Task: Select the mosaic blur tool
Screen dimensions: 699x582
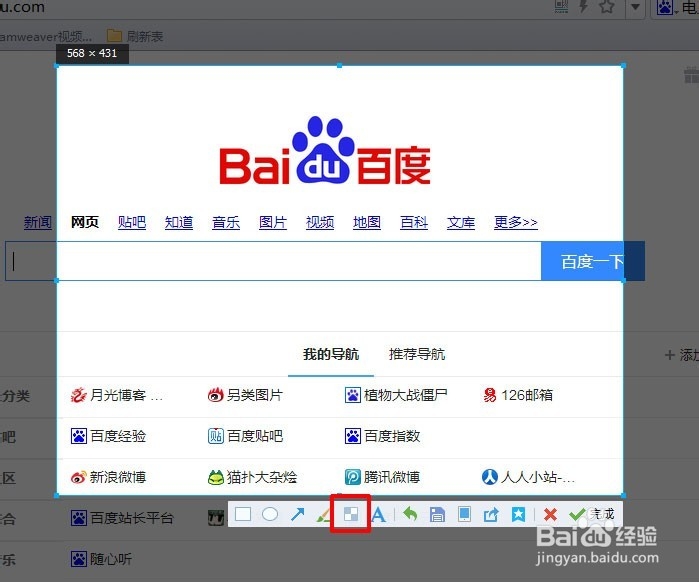Action: [351, 514]
